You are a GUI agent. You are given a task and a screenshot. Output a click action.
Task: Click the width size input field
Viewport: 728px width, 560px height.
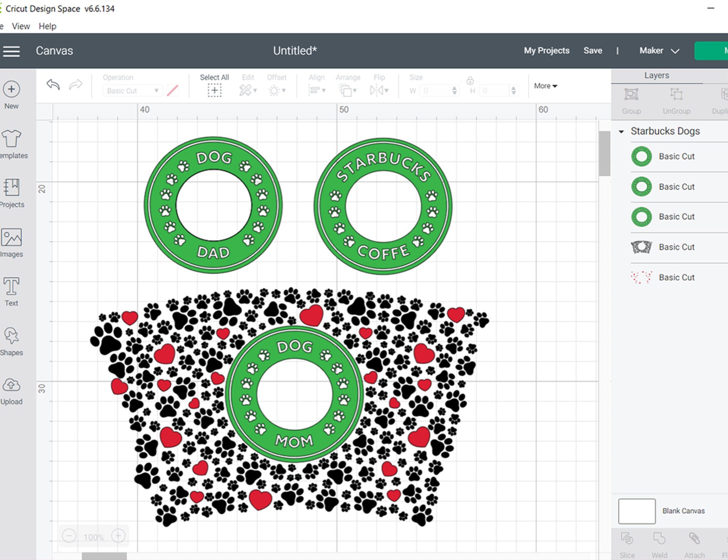[x=434, y=91]
